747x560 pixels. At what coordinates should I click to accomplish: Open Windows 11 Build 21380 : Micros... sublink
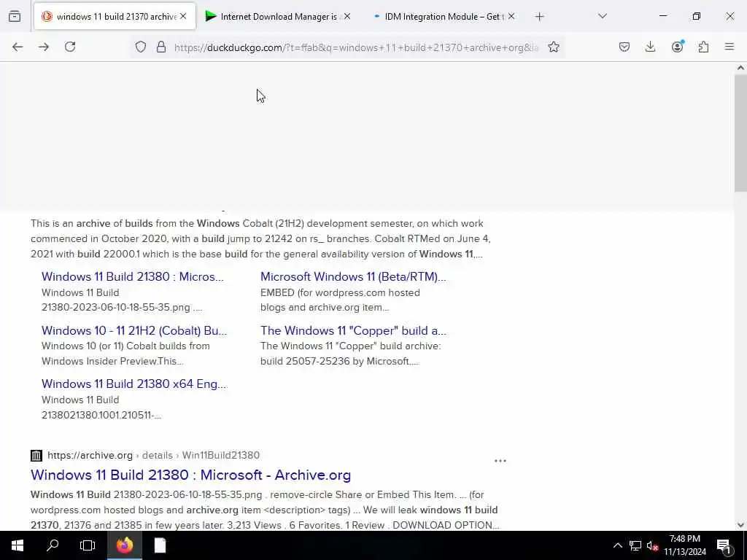tap(133, 276)
